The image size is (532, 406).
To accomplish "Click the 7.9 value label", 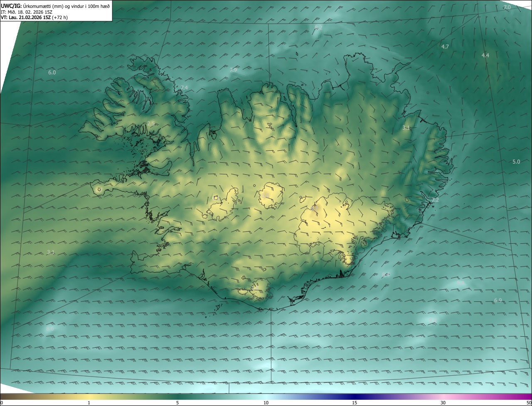I will click(233, 70).
